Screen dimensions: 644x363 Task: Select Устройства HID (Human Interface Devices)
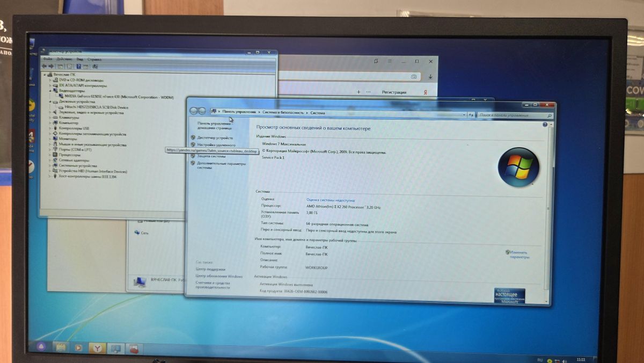93,171
